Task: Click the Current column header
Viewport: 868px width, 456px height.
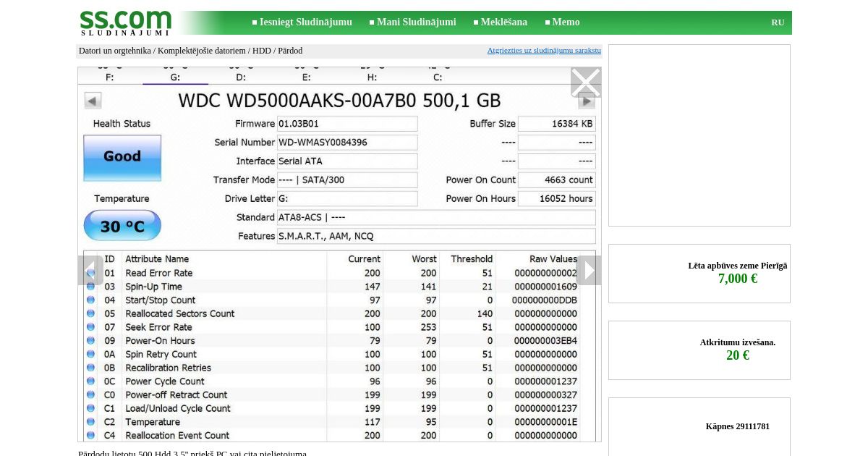Action: pyautogui.click(x=364, y=259)
